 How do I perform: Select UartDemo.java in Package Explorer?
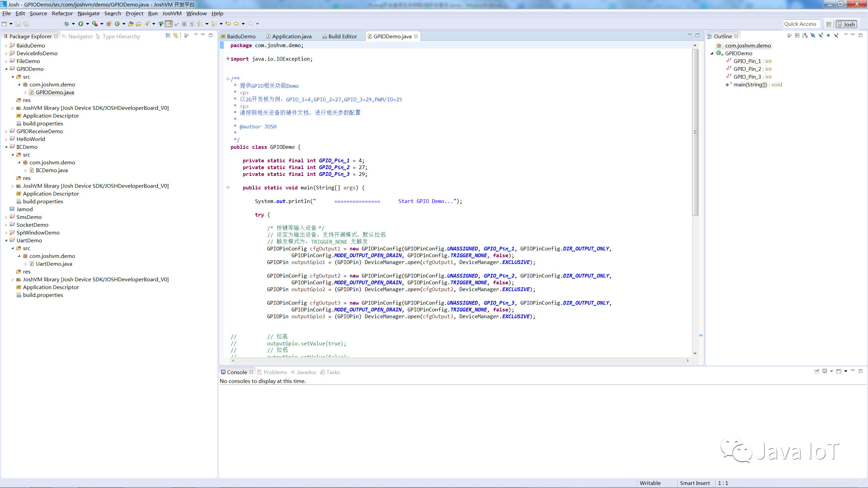point(54,264)
